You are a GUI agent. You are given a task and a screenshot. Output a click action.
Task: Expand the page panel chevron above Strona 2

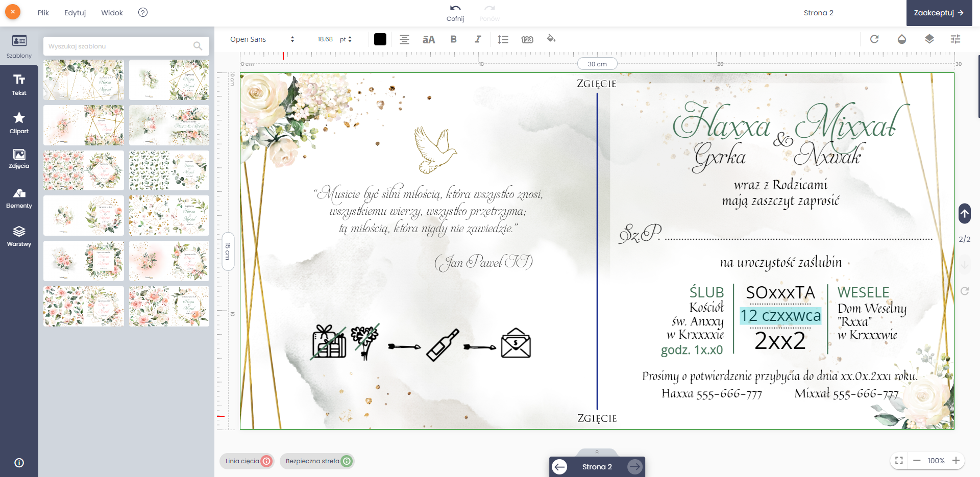tap(597, 452)
